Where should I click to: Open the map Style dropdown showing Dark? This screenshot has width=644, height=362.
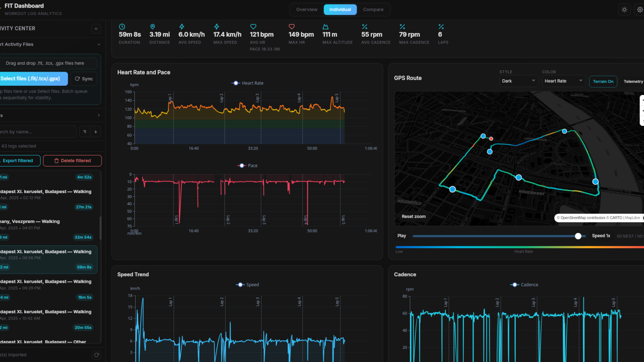518,81
